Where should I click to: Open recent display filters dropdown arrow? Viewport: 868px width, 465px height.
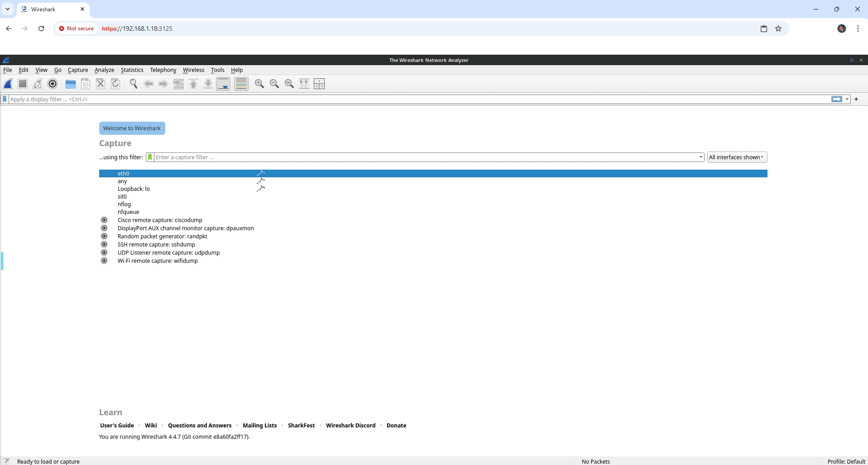(x=847, y=99)
